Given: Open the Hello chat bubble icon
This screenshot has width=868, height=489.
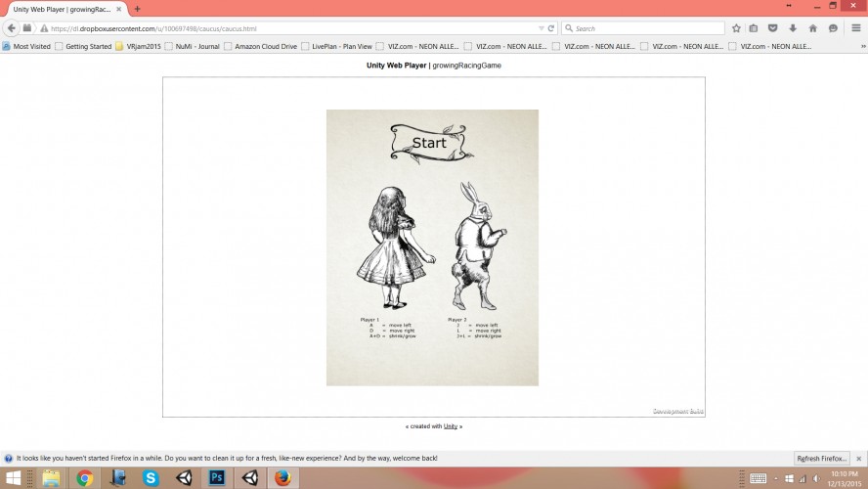Looking at the screenshot, I should pos(833,28).
